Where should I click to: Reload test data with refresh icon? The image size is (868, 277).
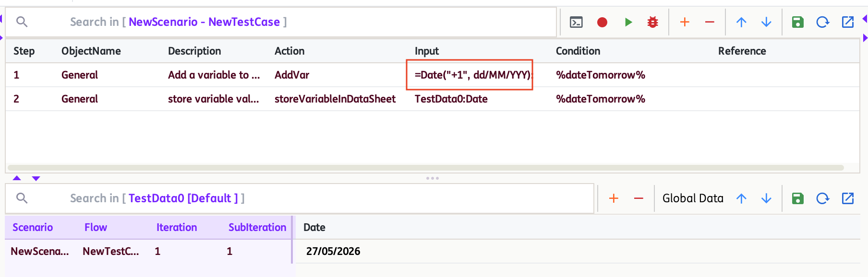pos(822,198)
